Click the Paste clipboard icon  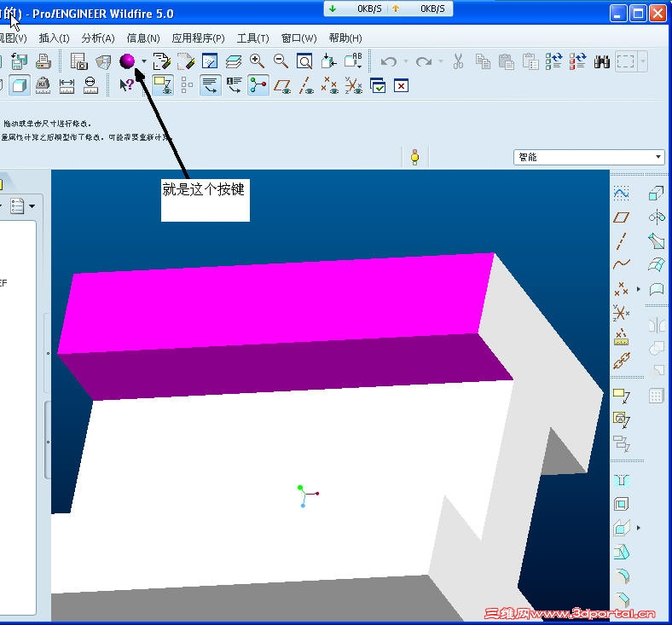click(x=507, y=61)
